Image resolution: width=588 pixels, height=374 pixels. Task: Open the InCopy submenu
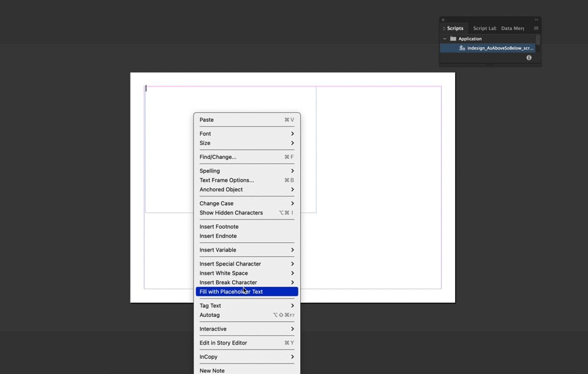(247, 357)
